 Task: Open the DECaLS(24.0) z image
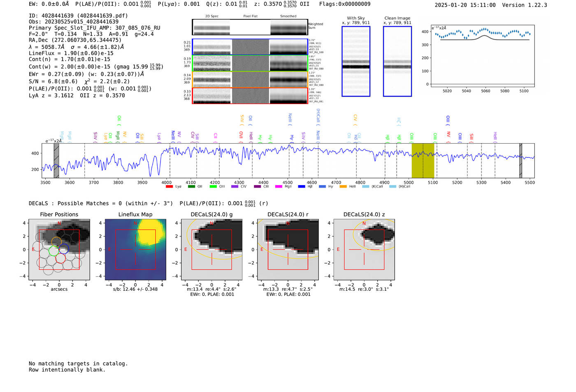(364, 249)
